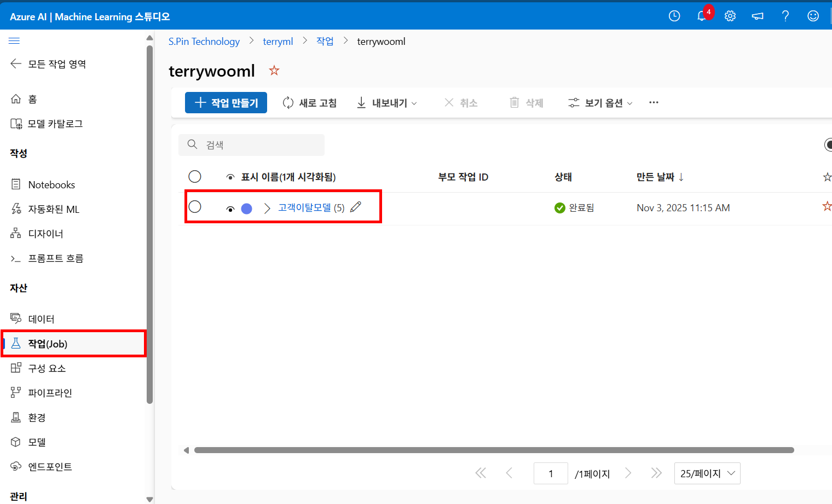The image size is (832, 504).
Task: Open 엔드포인트 in sidebar
Action: tap(50, 467)
